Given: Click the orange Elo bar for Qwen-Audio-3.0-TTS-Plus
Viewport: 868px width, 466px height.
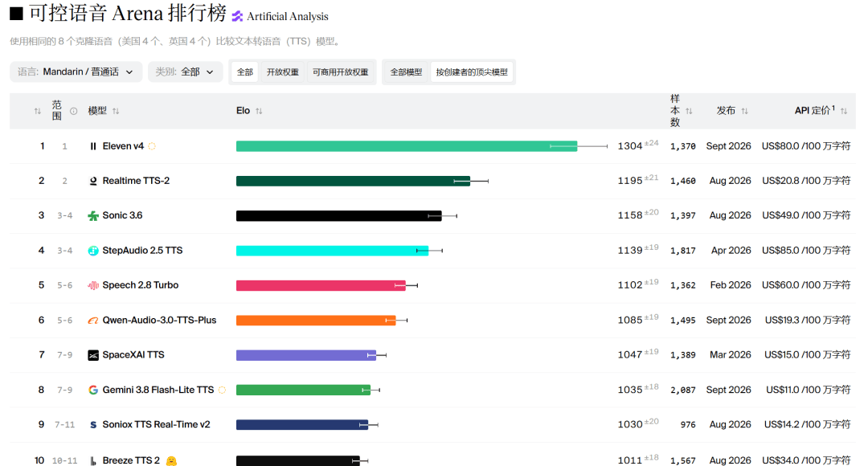Looking at the screenshot, I should click(x=316, y=321).
